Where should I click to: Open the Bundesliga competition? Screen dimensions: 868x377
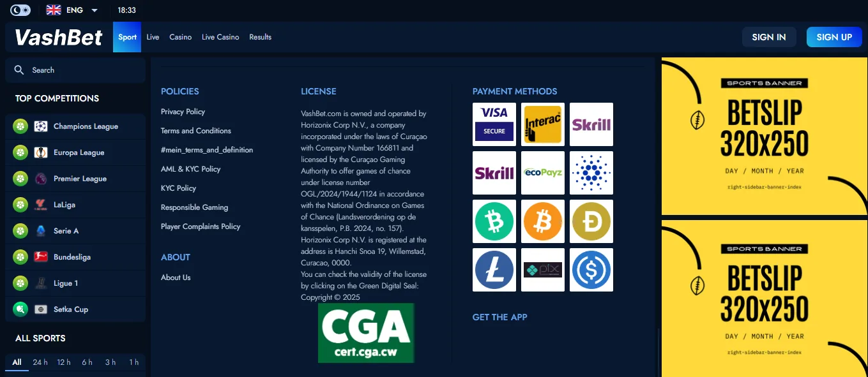click(x=75, y=257)
